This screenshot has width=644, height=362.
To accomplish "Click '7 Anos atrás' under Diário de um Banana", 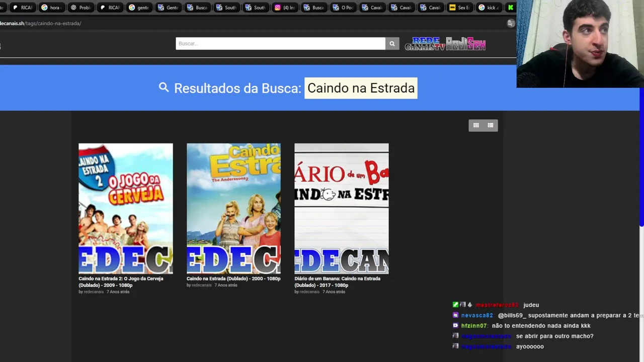I will (x=334, y=292).
